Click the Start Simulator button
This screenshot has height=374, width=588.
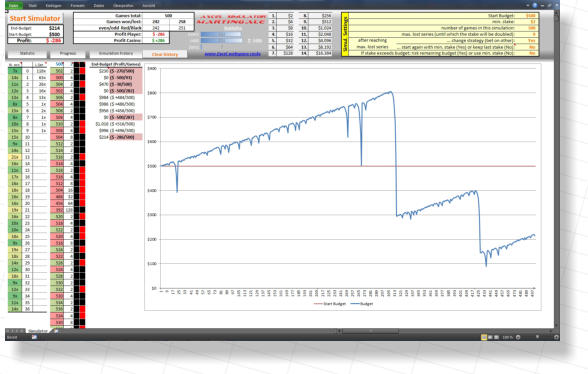click(x=34, y=18)
